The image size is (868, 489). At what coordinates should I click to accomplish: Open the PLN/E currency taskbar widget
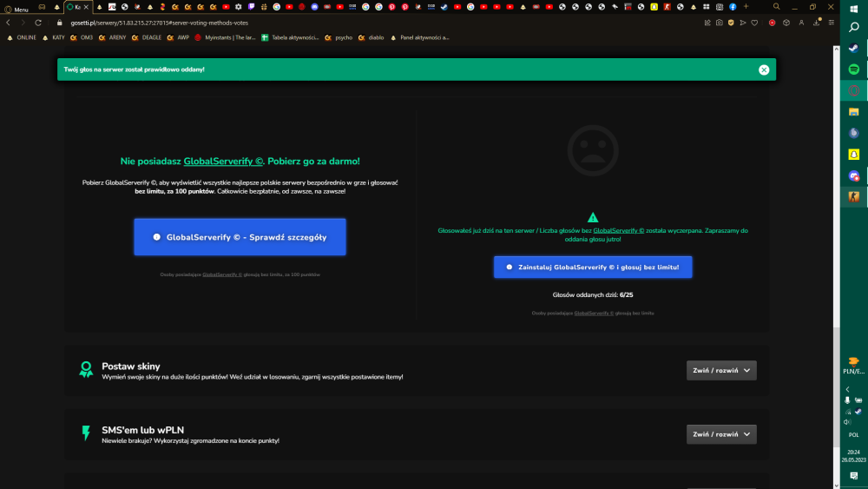tap(853, 366)
